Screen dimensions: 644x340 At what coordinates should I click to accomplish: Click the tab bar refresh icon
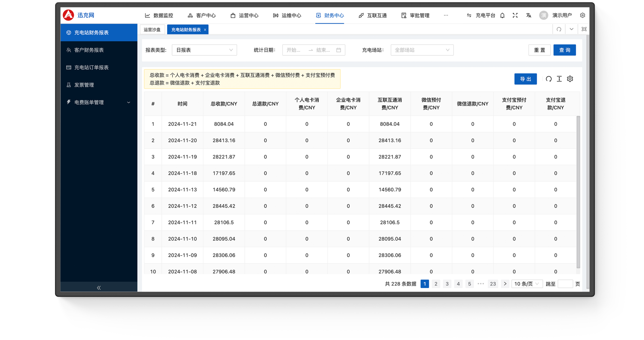pos(559,29)
